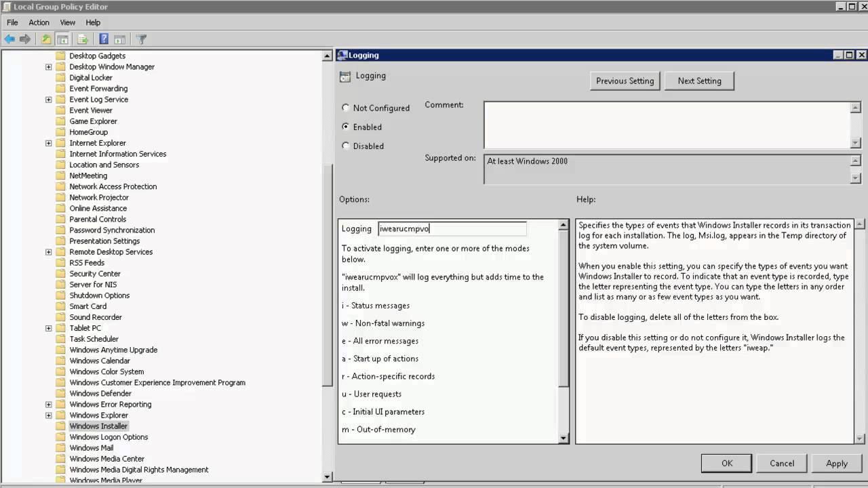
Task: Click the Filter funnel toolbar icon
Action: 141,39
